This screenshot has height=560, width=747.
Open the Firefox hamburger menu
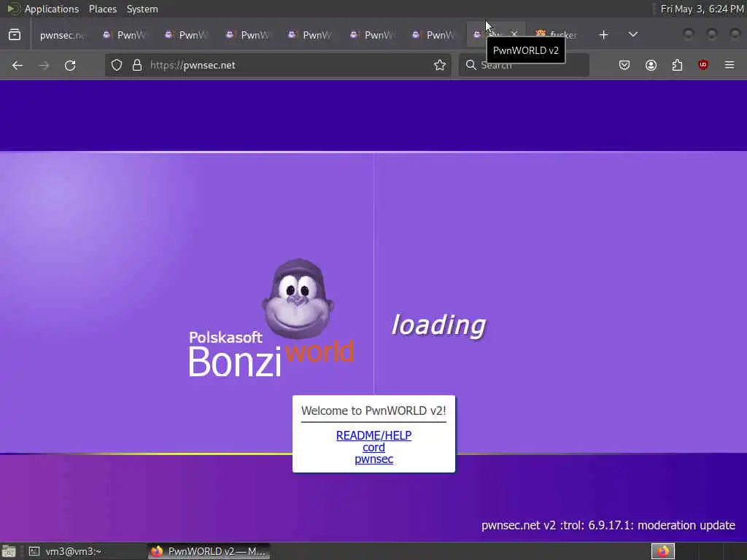click(729, 65)
